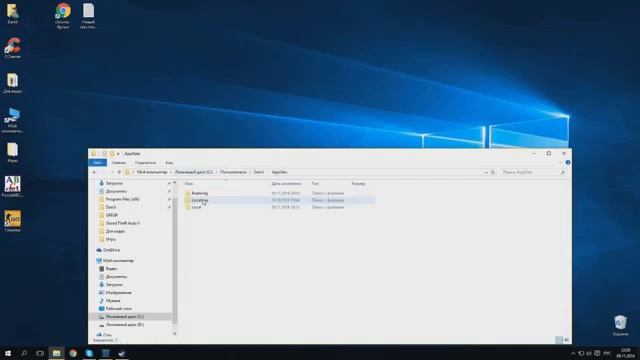
Task: Select the Игры icon on desktop
Action: pyautogui.click(x=12, y=153)
